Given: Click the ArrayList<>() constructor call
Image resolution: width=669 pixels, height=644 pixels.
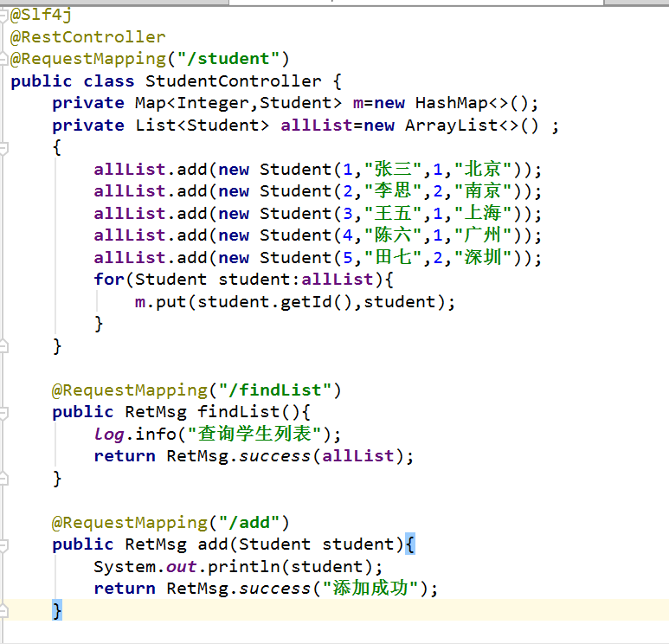Looking at the screenshot, I should pos(472,126).
